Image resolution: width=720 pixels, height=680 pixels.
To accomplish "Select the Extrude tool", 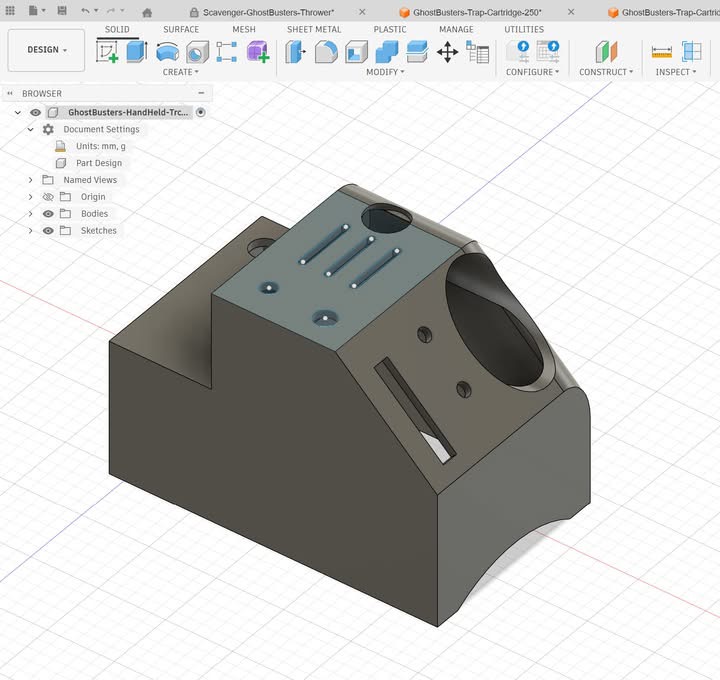I will point(137,52).
